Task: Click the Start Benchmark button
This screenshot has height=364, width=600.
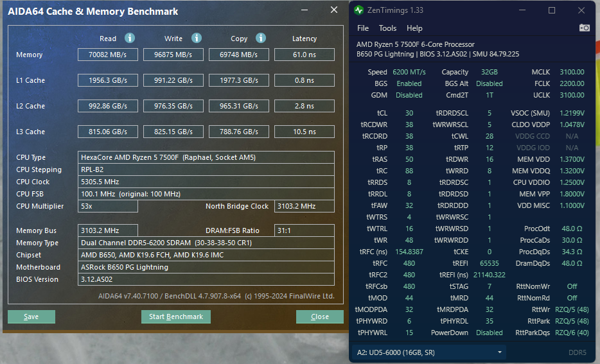Action: pyautogui.click(x=176, y=316)
